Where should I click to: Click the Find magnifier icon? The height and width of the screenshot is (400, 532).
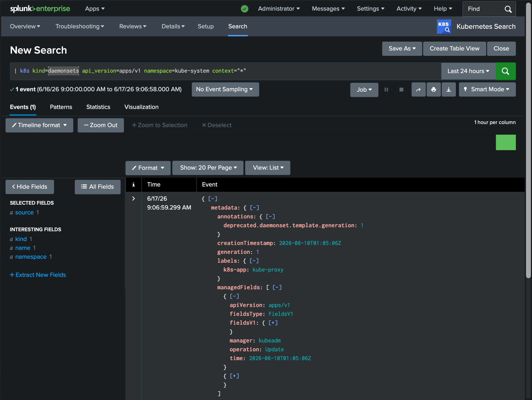pos(508,9)
